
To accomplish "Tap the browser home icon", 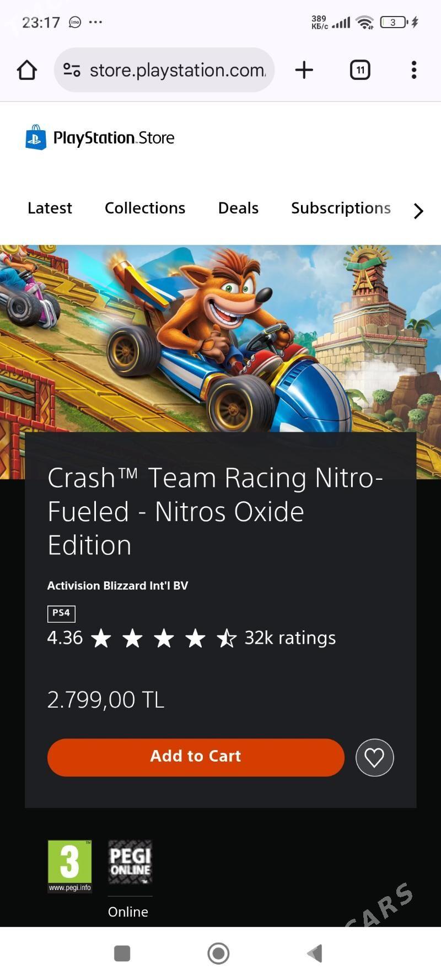I will coord(27,70).
